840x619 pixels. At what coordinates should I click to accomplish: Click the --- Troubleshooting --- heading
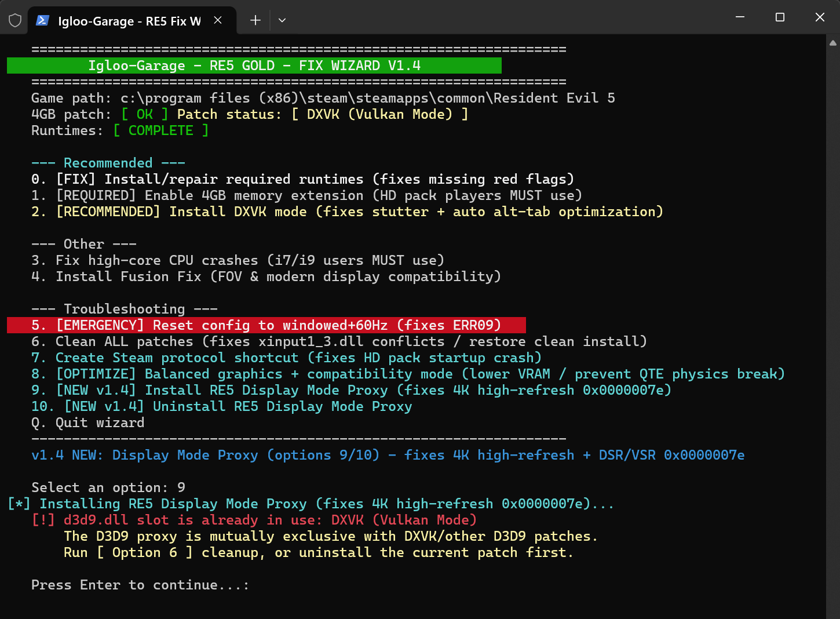click(125, 309)
